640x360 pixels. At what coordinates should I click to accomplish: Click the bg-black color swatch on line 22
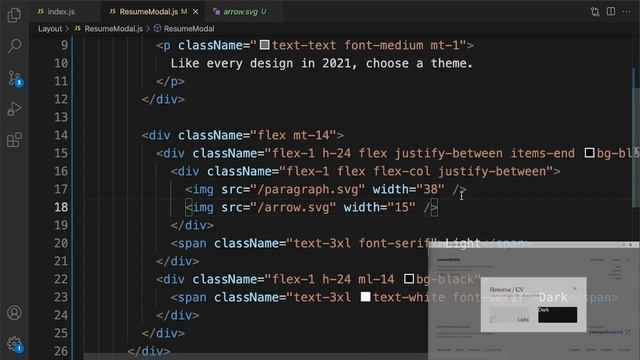[x=409, y=279]
